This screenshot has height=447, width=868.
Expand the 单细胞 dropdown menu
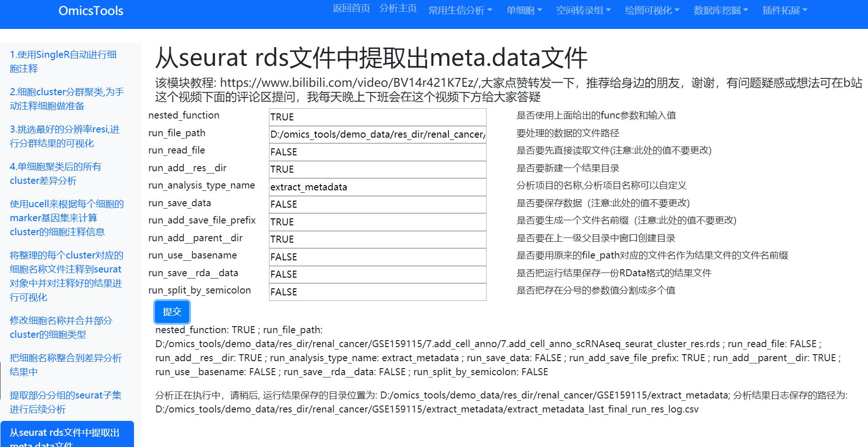point(524,10)
